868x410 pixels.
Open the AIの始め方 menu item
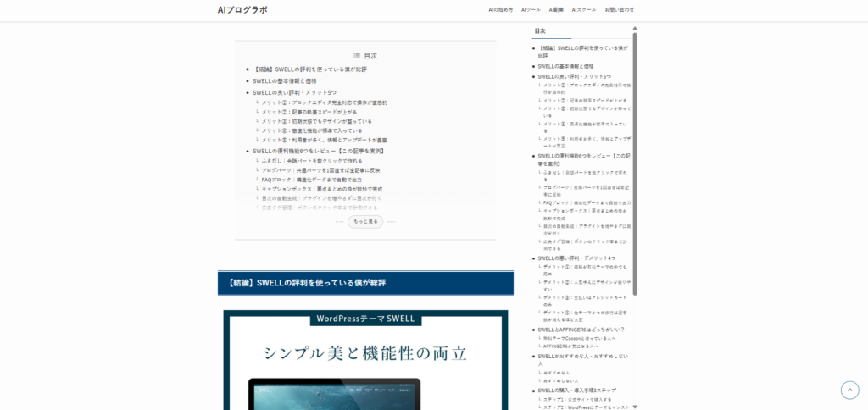tap(500, 10)
